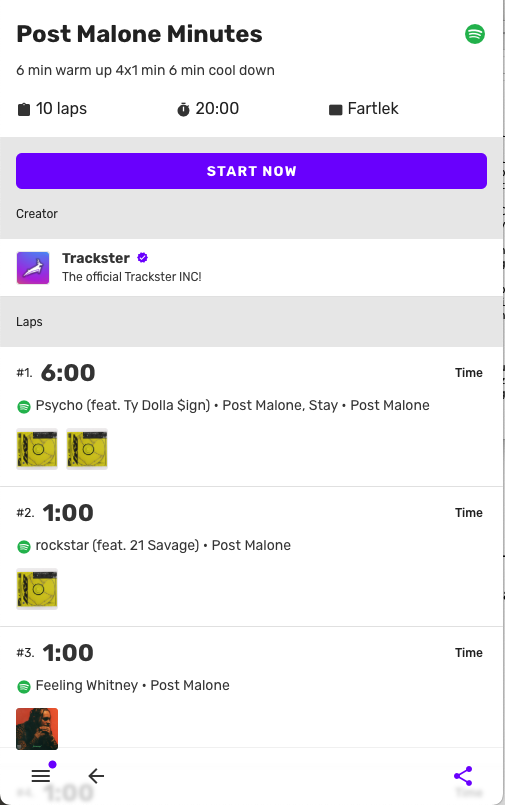Click the verified badge next to Trackster
Viewport: 505px width, 805px height.
tap(143, 258)
